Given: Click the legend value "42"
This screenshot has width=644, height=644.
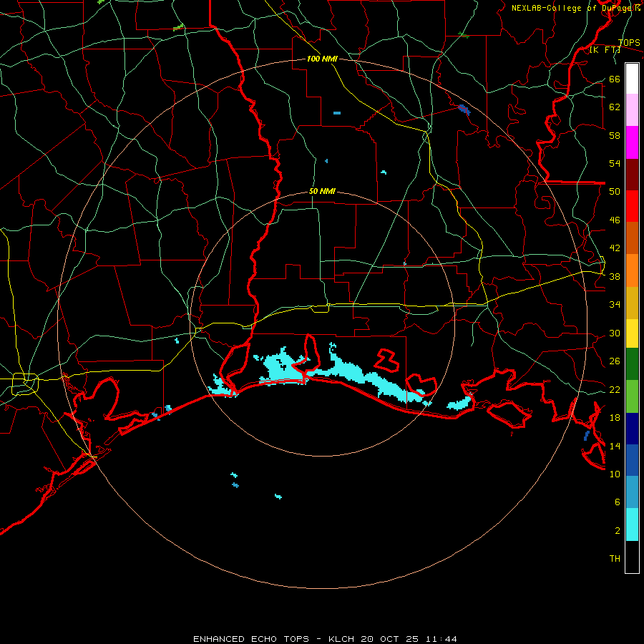Looking at the screenshot, I should point(615,248).
